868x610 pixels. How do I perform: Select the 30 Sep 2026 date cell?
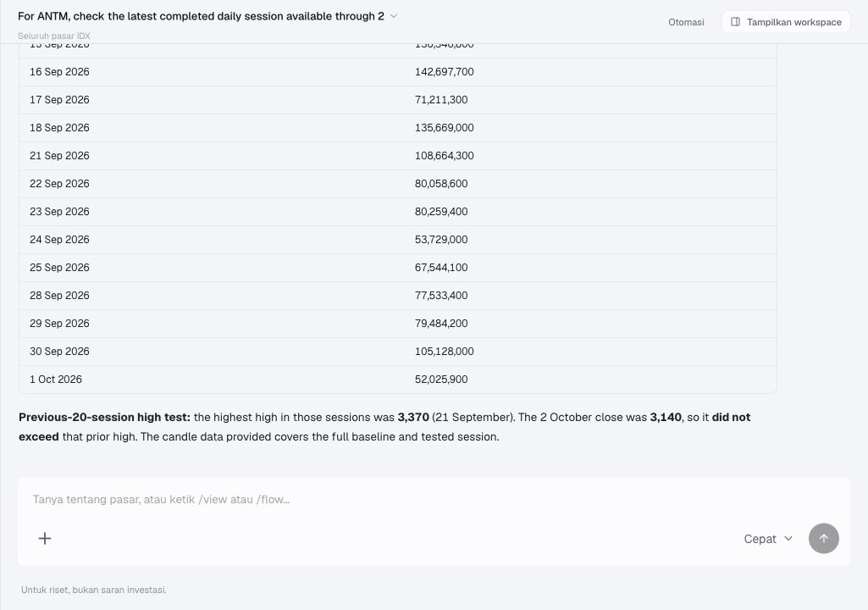click(x=59, y=352)
